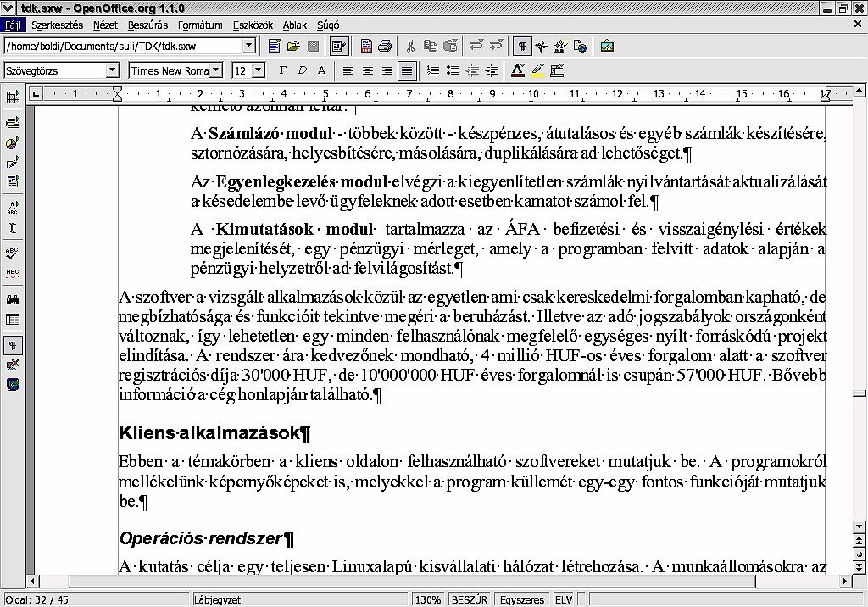Toggle Edit File mode icon
Screen dimensions: 868x607
click(338, 46)
